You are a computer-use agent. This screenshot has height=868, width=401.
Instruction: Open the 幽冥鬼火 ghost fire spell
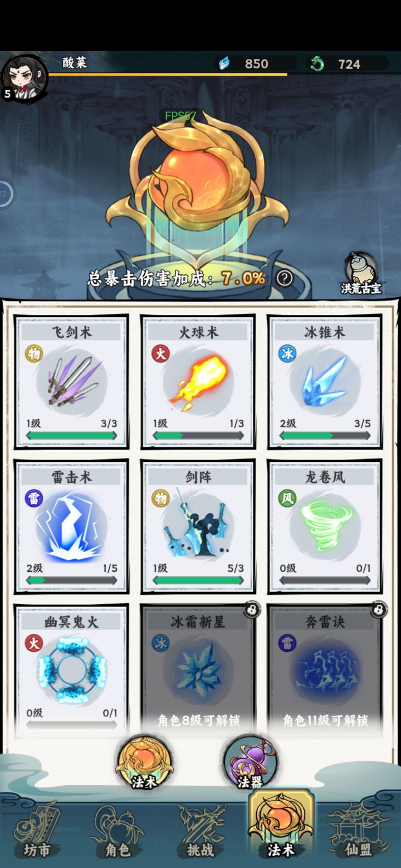click(x=71, y=670)
